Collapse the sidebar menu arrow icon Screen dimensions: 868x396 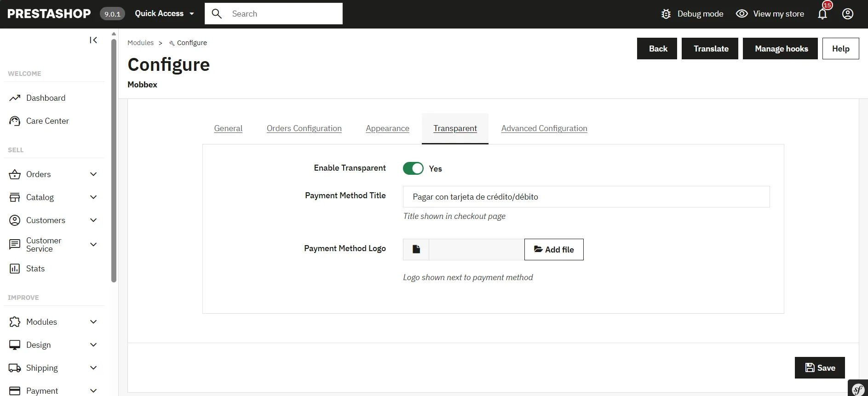(x=93, y=40)
